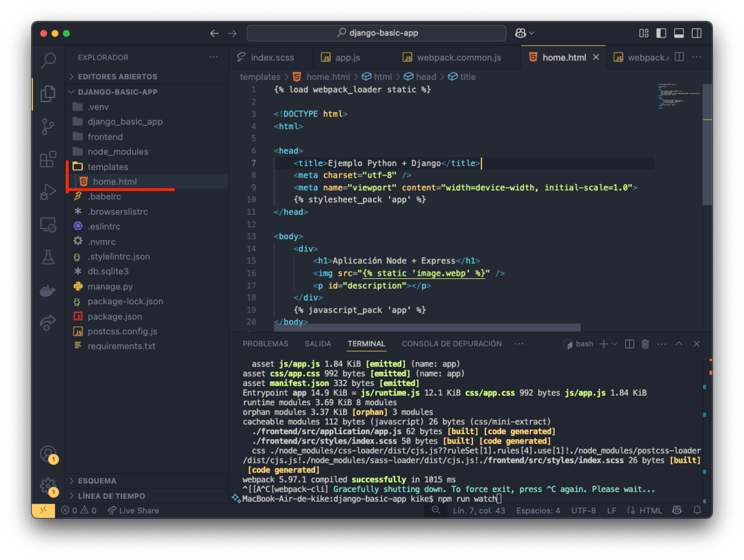Click errors and warnings status item
This screenshot has width=744, height=560.
click(79, 510)
